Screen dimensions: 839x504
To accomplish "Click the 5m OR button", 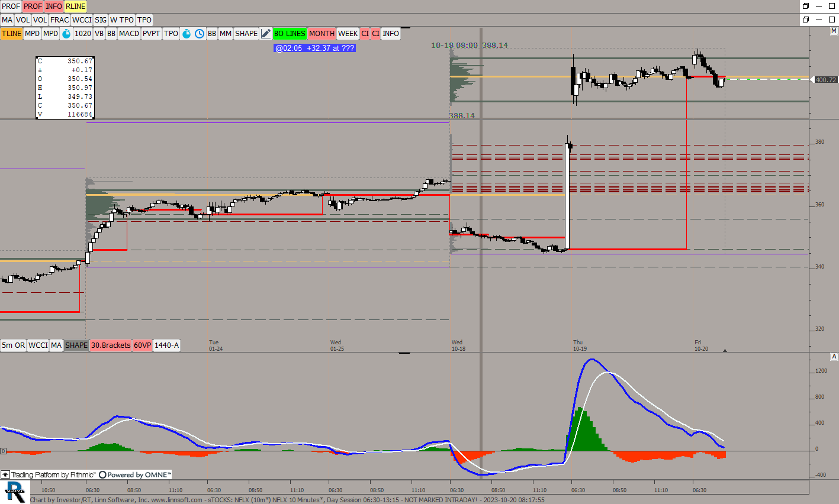I will 14,345.
